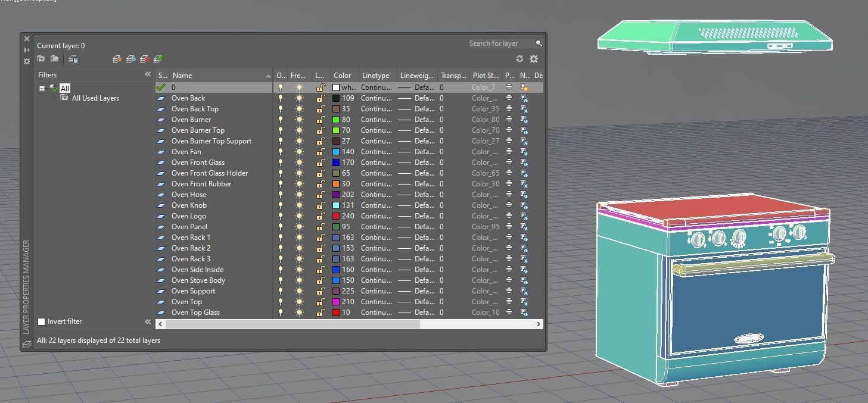This screenshot has width=868, height=403.
Task: Open the layer settings gear
Action: (x=534, y=59)
